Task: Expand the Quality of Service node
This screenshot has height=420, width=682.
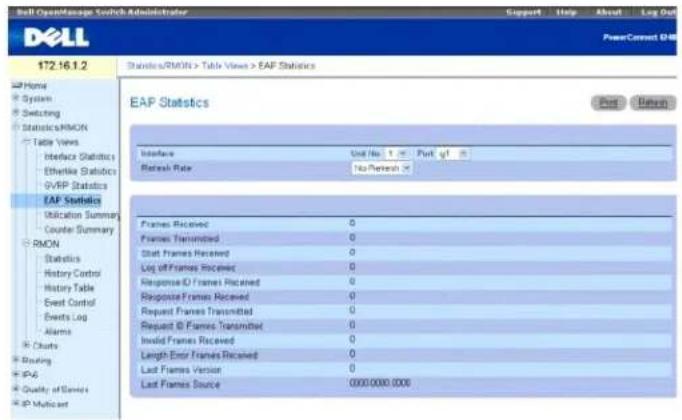Action: click(16, 389)
